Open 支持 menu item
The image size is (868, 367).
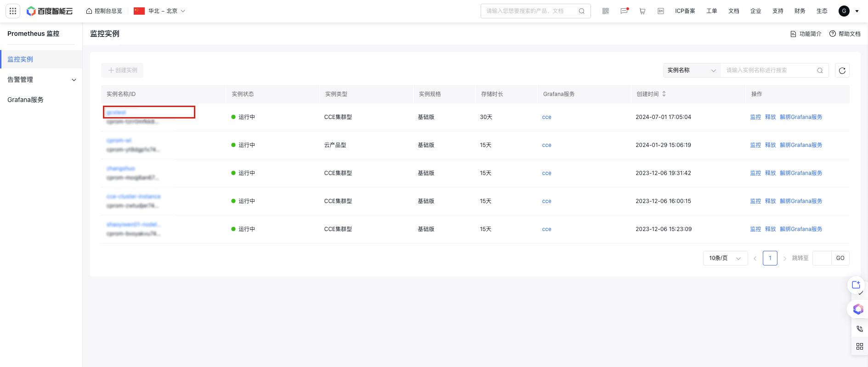pos(778,11)
